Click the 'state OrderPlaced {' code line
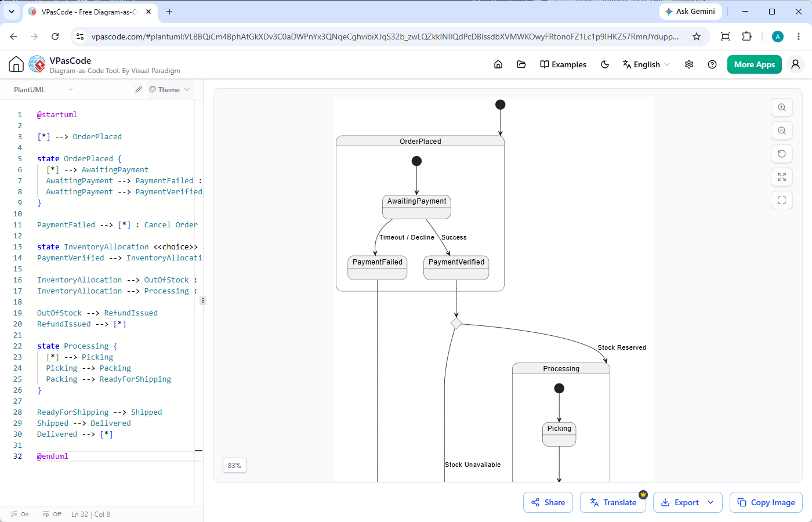Image resolution: width=812 pixels, height=522 pixels. 79,158
